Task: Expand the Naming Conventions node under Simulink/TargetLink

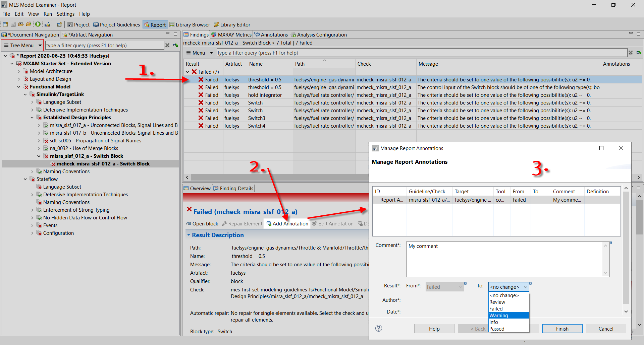Action: tap(32, 171)
